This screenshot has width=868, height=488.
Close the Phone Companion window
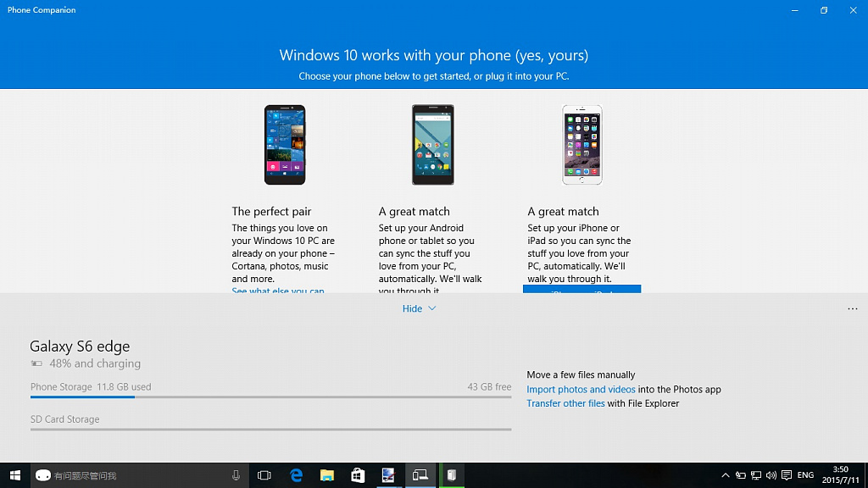tap(853, 10)
